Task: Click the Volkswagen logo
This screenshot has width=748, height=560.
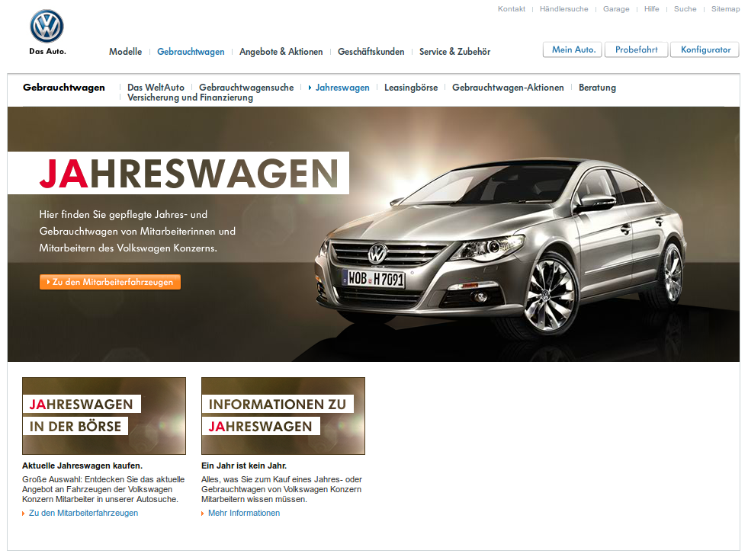Action: 47,26
